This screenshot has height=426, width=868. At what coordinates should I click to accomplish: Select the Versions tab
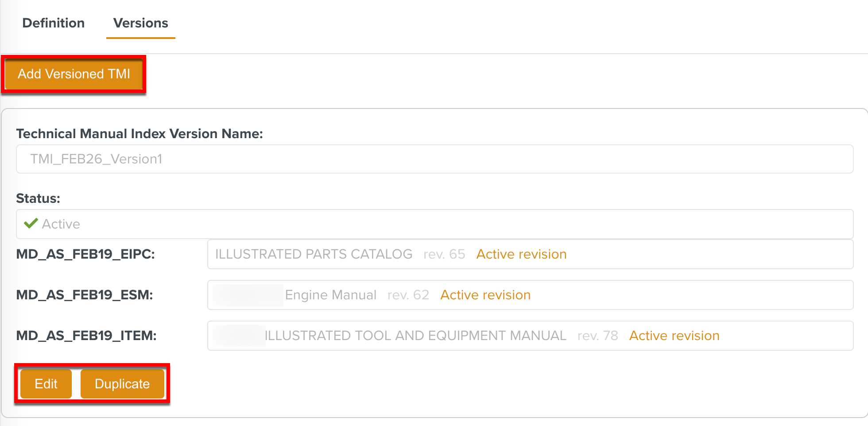[x=140, y=23]
